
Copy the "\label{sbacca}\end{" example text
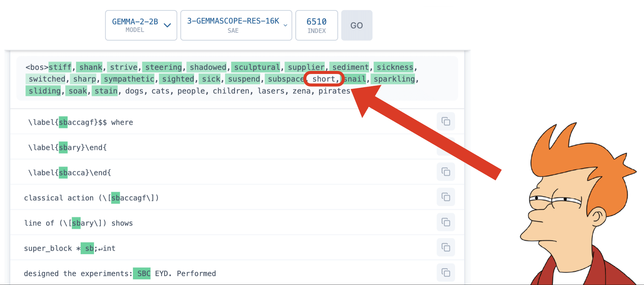[446, 172]
